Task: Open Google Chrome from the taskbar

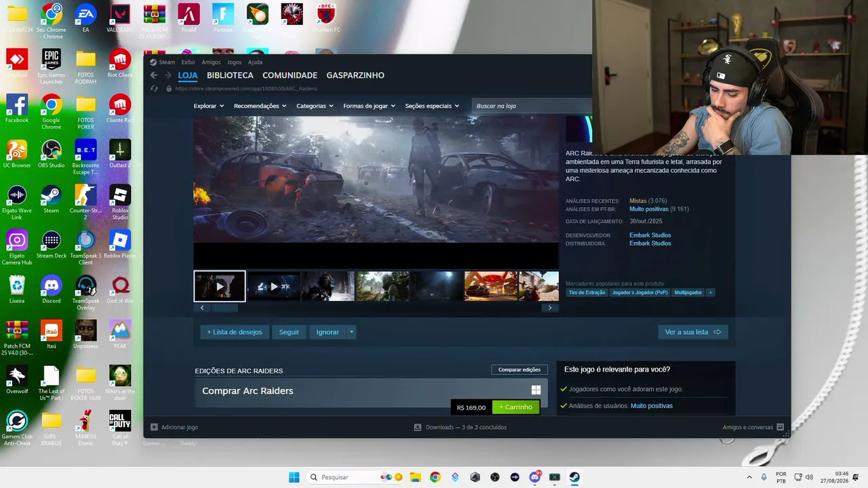Action: [x=435, y=477]
